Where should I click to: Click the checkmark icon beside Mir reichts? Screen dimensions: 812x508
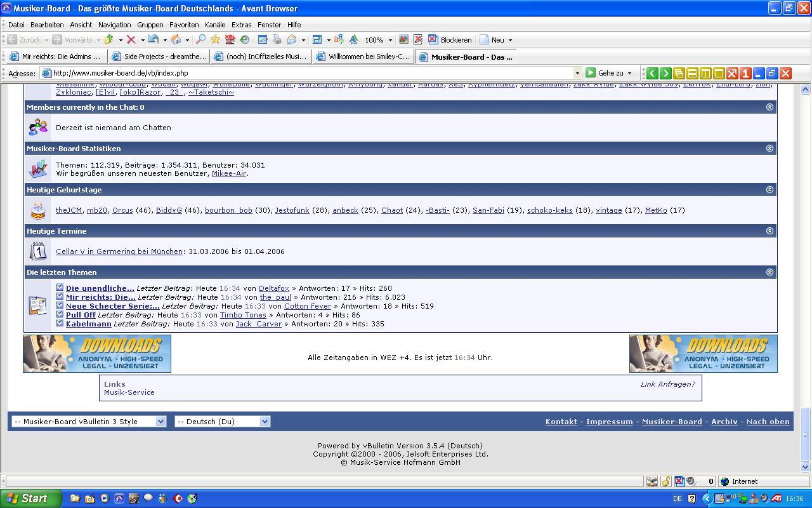pos(60,297)
